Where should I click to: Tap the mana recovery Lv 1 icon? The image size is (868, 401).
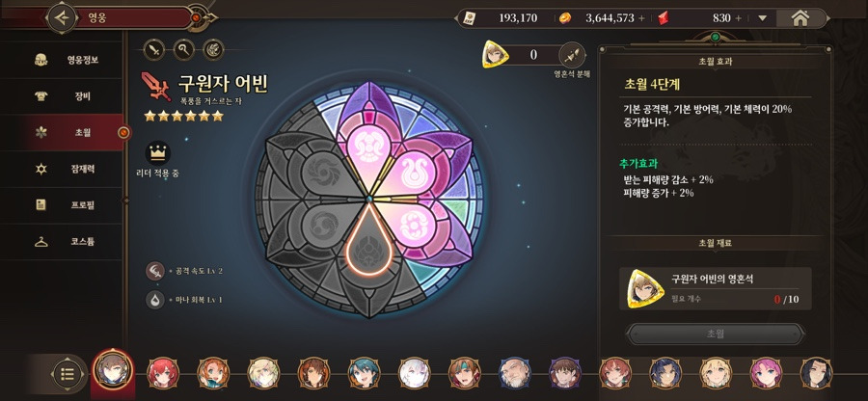point(155,300)
